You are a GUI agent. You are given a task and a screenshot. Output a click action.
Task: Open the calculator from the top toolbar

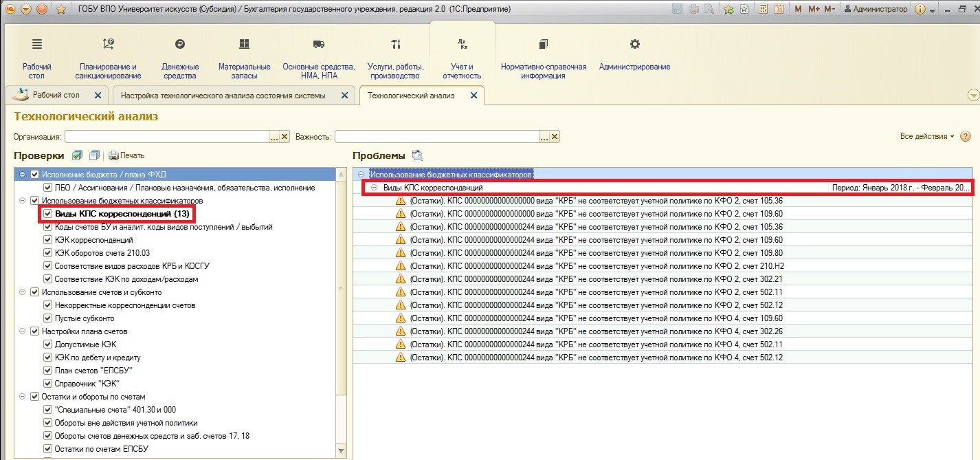point(762,9)
